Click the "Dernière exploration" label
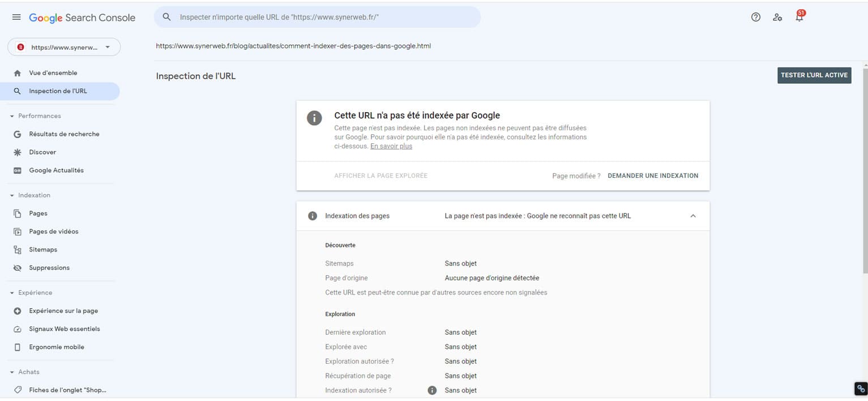Screen dimensions: 868x401 [356, 332]
